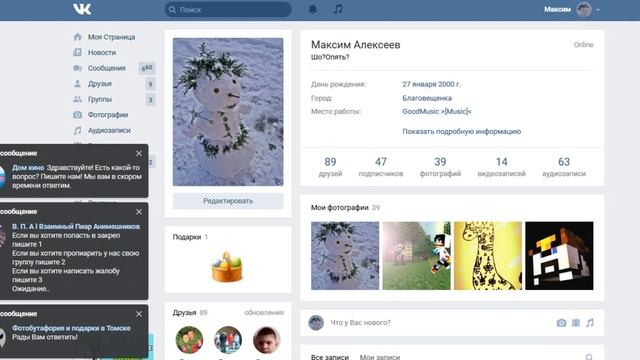Viewport: 640px width, 360px height.
Task: Open Фотографии in sidebar
Action: pyautogui.click(x=108, y=115)
